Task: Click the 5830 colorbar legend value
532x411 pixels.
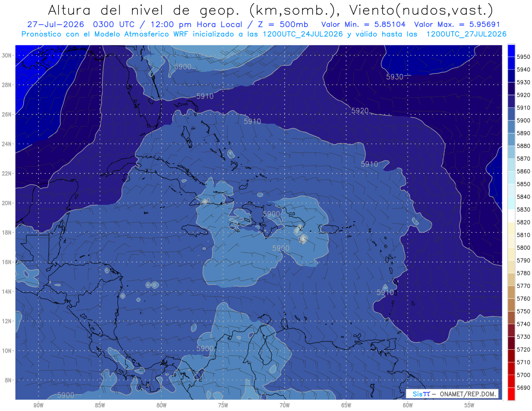Action: tap(523, 209)
